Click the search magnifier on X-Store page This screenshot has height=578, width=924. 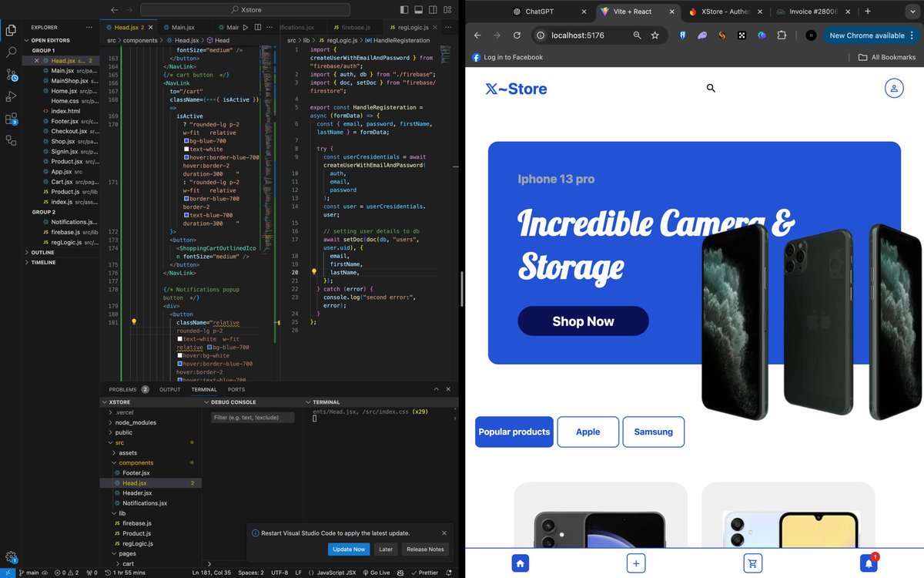(711, 88)
